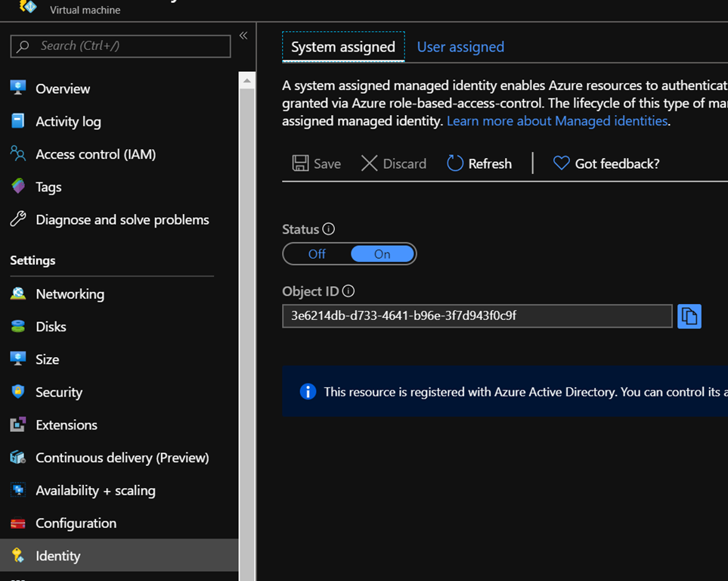Click the Diagnose and solve problems wrench icon
728x581 pixels.
[18, 219]
